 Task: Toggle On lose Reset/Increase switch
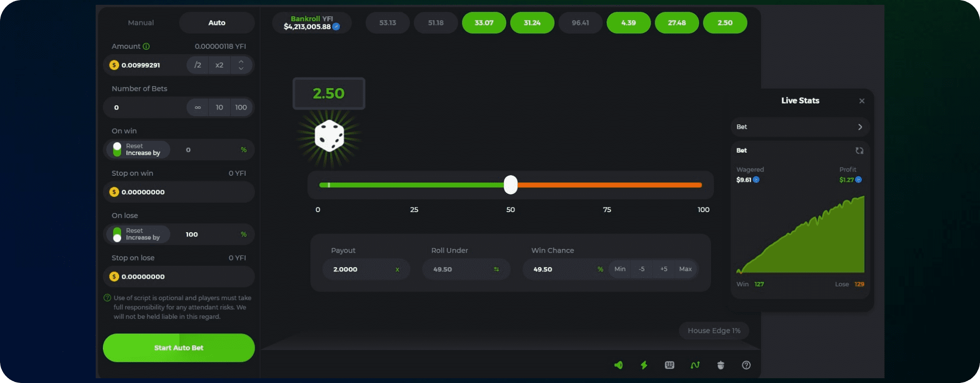(117, 235)
